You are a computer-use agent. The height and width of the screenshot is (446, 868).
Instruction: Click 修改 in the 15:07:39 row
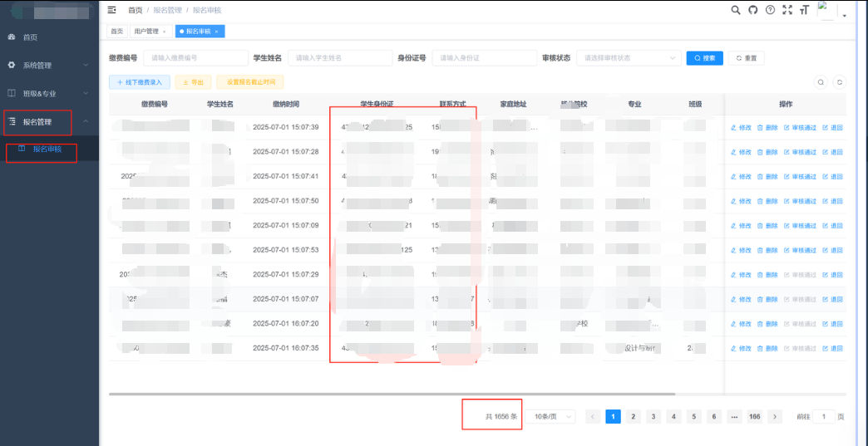coord(742,128)
